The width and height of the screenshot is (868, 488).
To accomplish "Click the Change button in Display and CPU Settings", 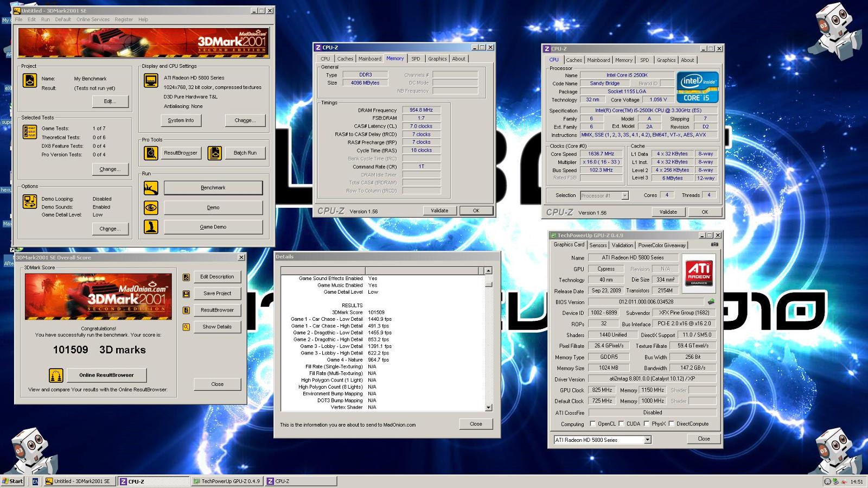I will coord(245,121).
